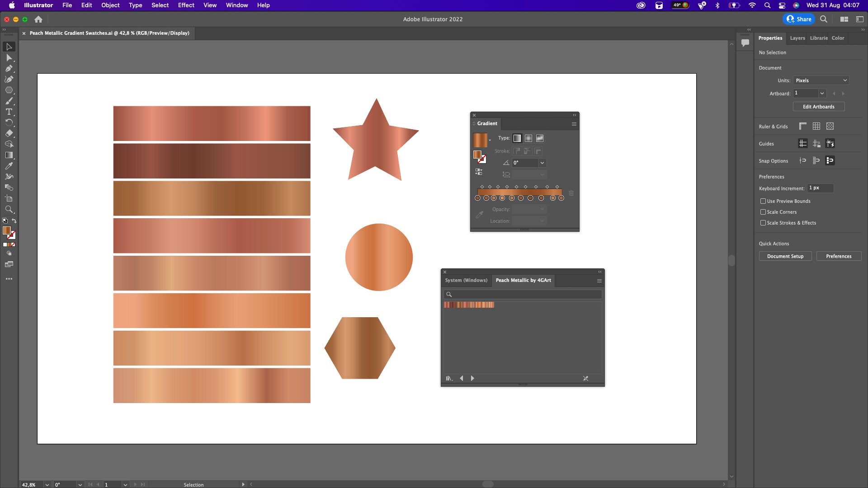Switch to the System (Windows) swatches tab
The width and height of the screenshot is (868, 488).
[467, 280]
